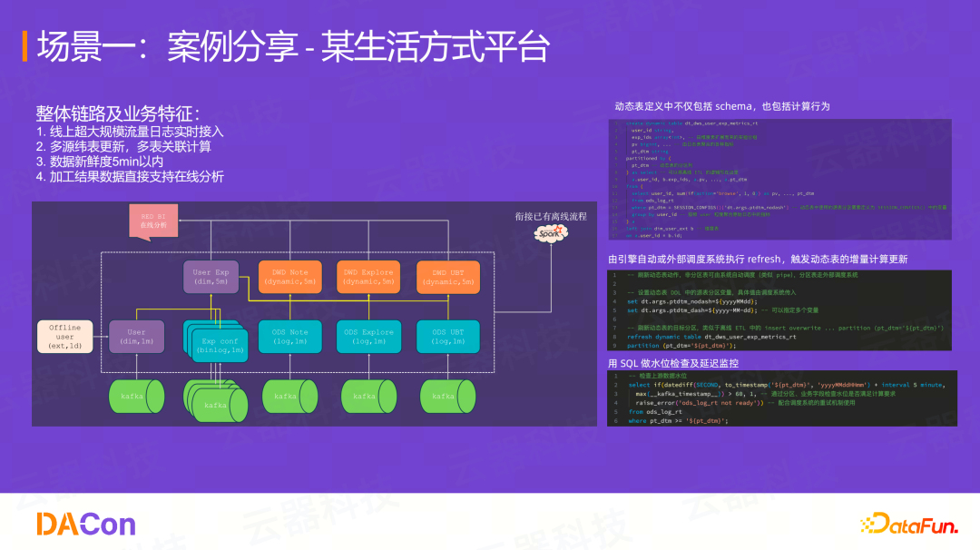Viewport: 980px width, 550px height.
Task: Select the ODS UBT (log,1m) box
Action: (x=448, y=336)
